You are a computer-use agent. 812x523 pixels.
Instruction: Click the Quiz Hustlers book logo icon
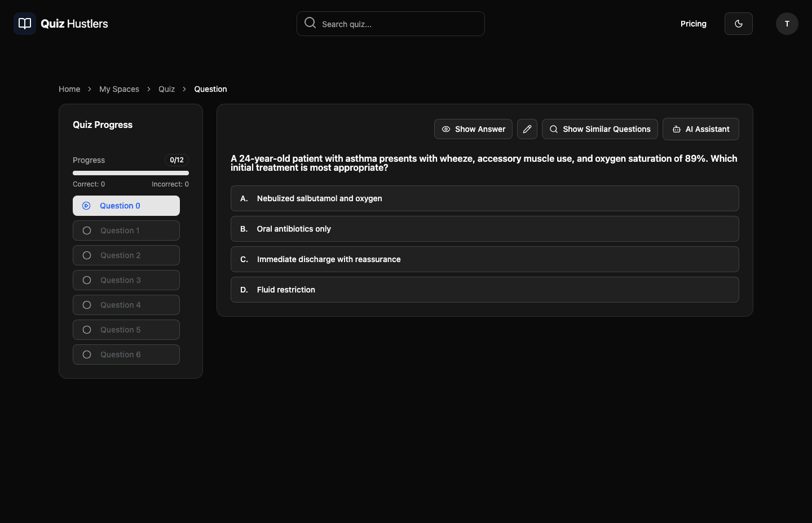pyautogui.click(x=25, y=24)
